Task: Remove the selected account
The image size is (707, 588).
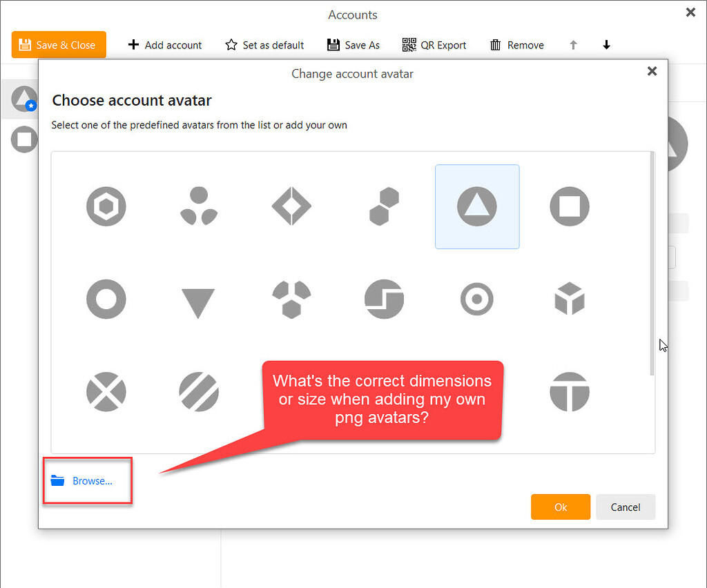Action: pos(516,45)
